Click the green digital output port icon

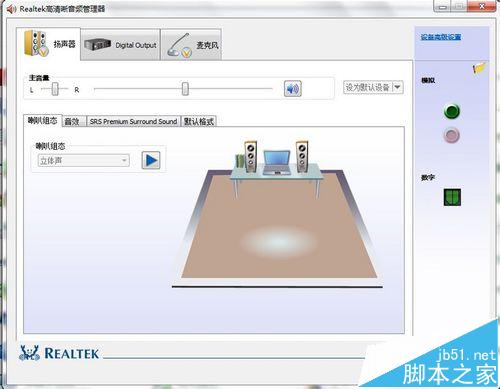click(452, 197)
